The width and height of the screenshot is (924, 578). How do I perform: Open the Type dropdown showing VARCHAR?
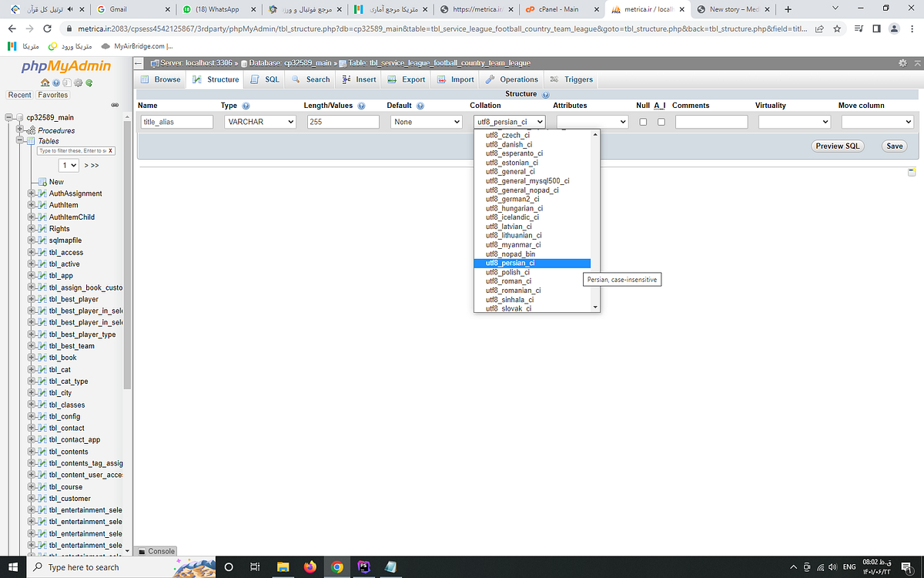[x=259, y=121]
